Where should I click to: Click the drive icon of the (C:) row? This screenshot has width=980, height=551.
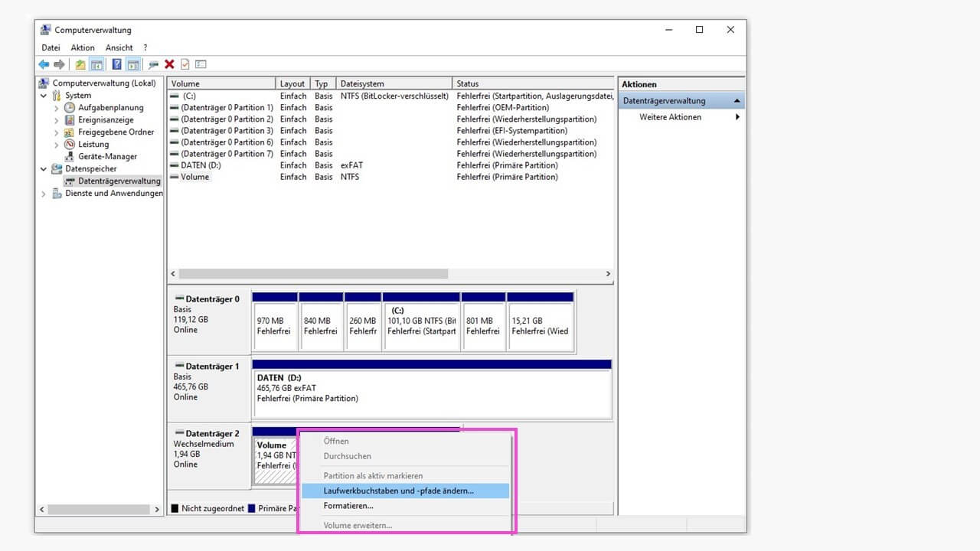coord(175,96)
